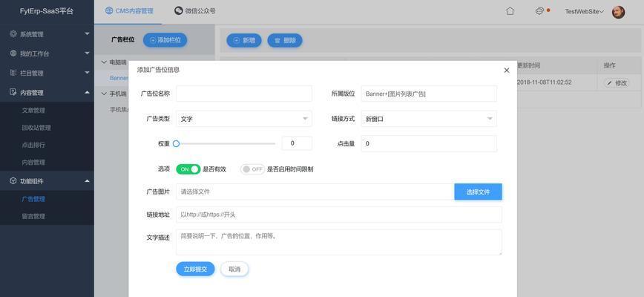Image resolution: width=644 pixels, height=297 pixels.
Task: Click the FytErp-SaaS平台 logo text
Action: [x=47, y=11]
